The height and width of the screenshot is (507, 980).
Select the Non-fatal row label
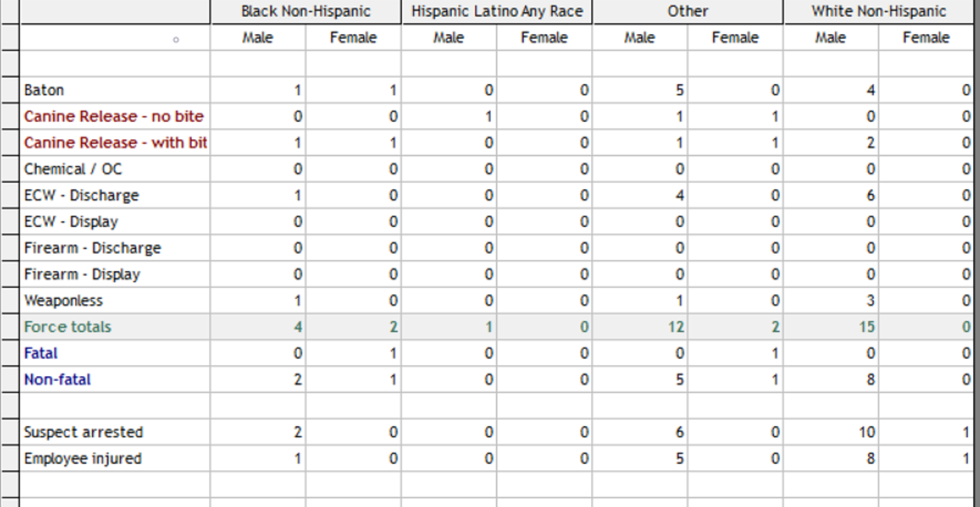tap(57, 380)
